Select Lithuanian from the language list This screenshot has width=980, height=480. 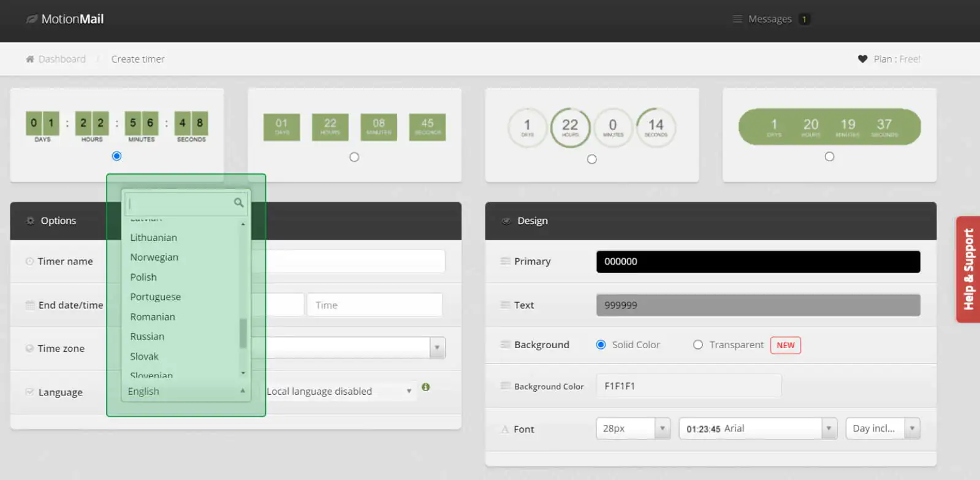click(153, 237)
